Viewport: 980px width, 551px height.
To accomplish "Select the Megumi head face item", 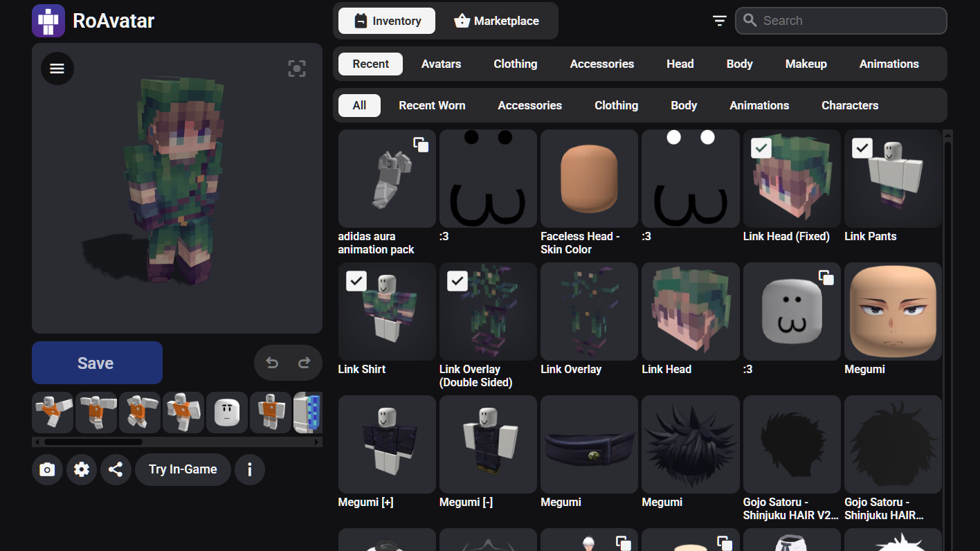I will coord(893,318).
